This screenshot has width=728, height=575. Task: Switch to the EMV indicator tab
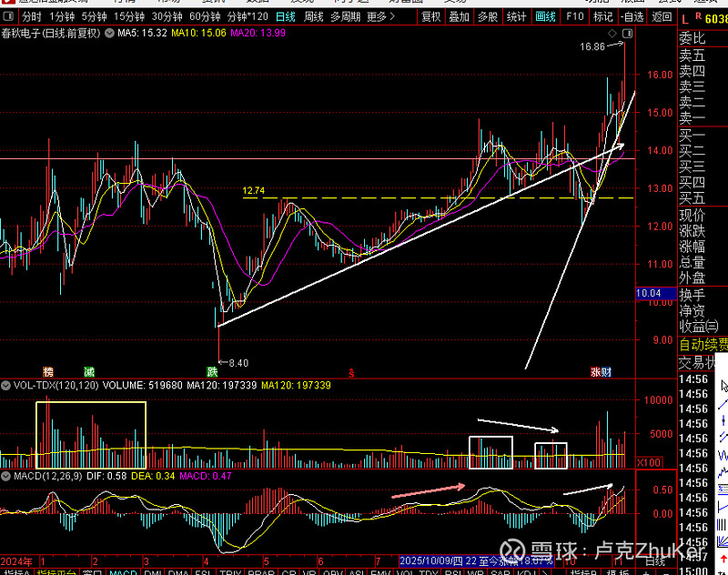click(x=381, y=571)
